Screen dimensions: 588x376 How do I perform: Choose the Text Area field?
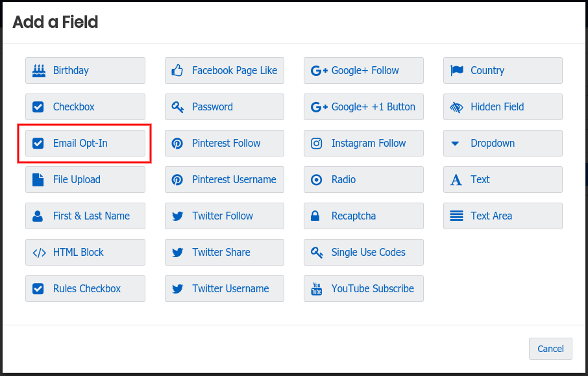(502, 216)
